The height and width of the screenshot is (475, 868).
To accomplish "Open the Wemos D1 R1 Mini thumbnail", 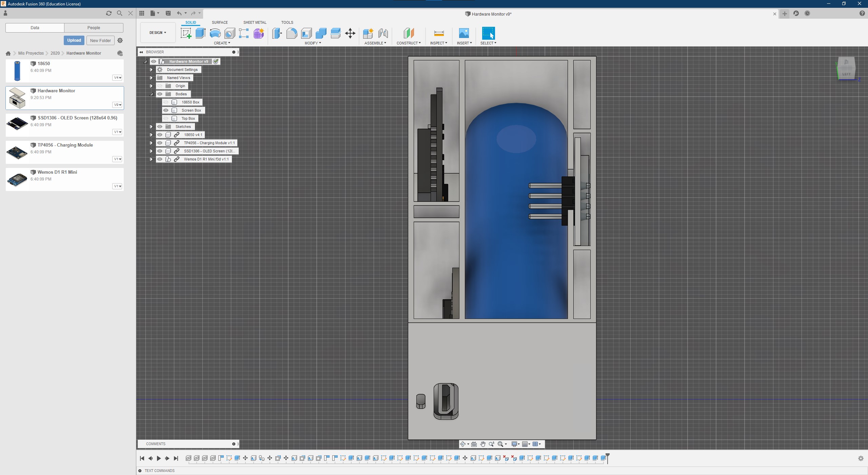I will click(x=17, y=179).
